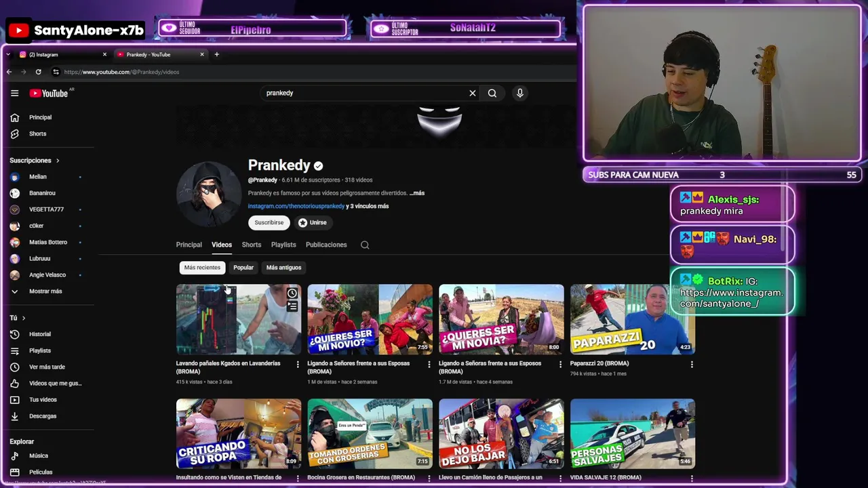Click browser back arrow
868x488 pixels.
[x=9, y=72]
